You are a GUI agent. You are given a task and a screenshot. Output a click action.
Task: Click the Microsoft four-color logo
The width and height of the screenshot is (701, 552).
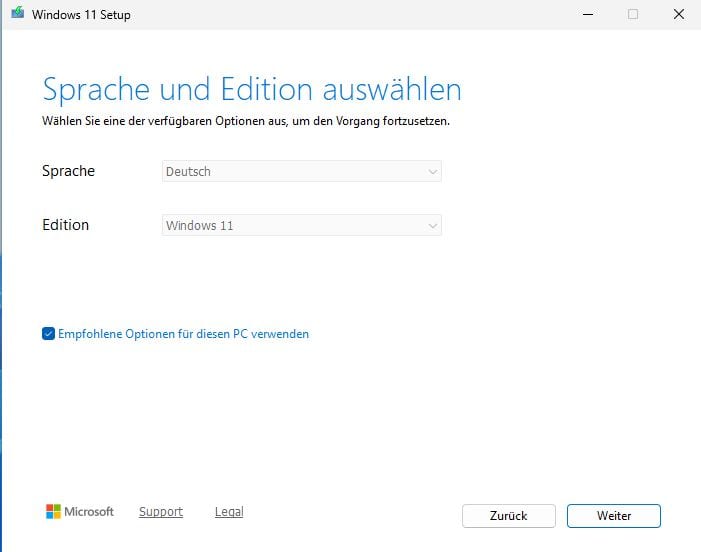coord(53,512)
